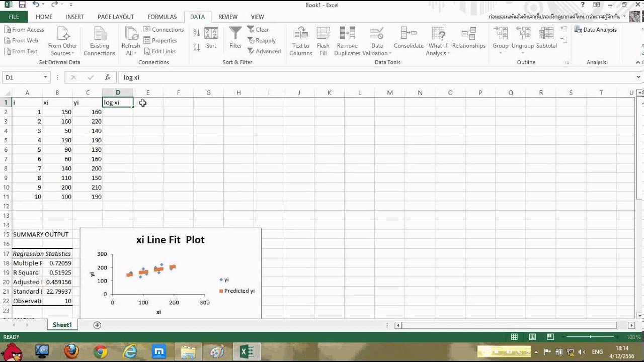Image resolution: width=644 pixels, height=362 pixels.
Task: Open Consolidate tool
Action: 409,38
